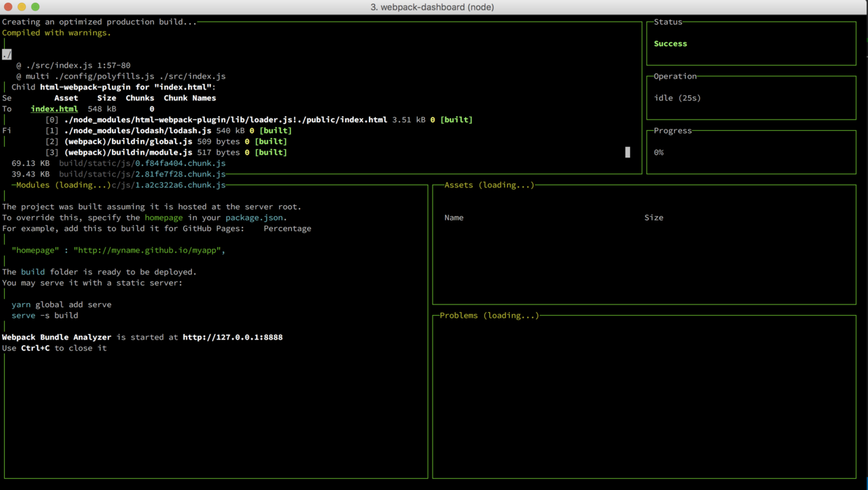This screenshot has height=490, width=868.
Task: Click the lodash.js module entry
Action: 137,131
